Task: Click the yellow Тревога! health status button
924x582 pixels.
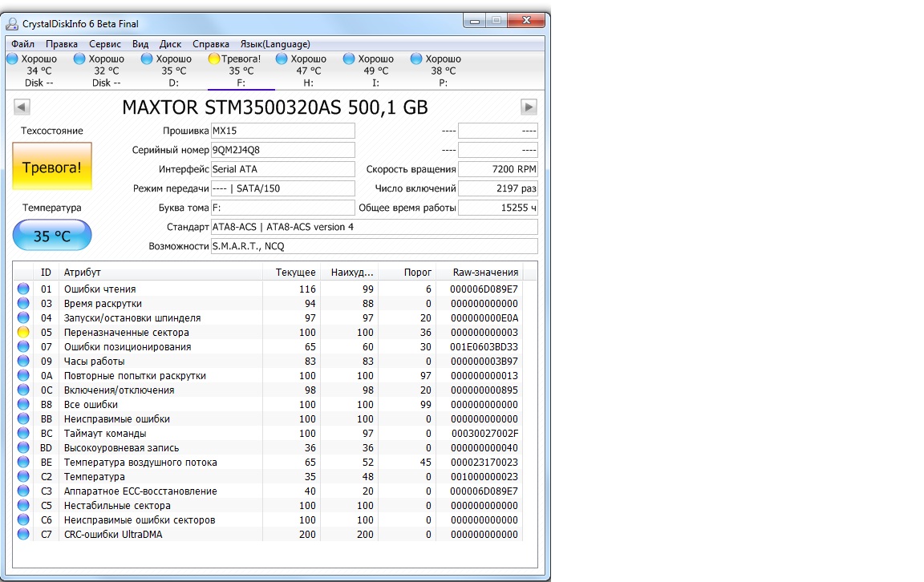Action: coord(52,167)
